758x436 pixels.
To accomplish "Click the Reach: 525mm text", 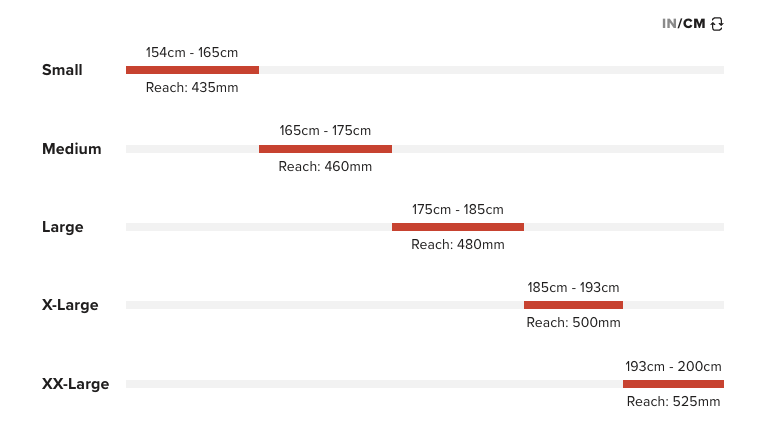I will (x=673, y=402).
